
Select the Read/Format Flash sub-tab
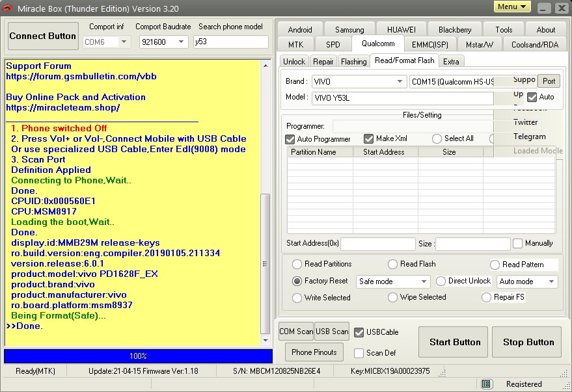pyautogui.click(x=404, y=60)
